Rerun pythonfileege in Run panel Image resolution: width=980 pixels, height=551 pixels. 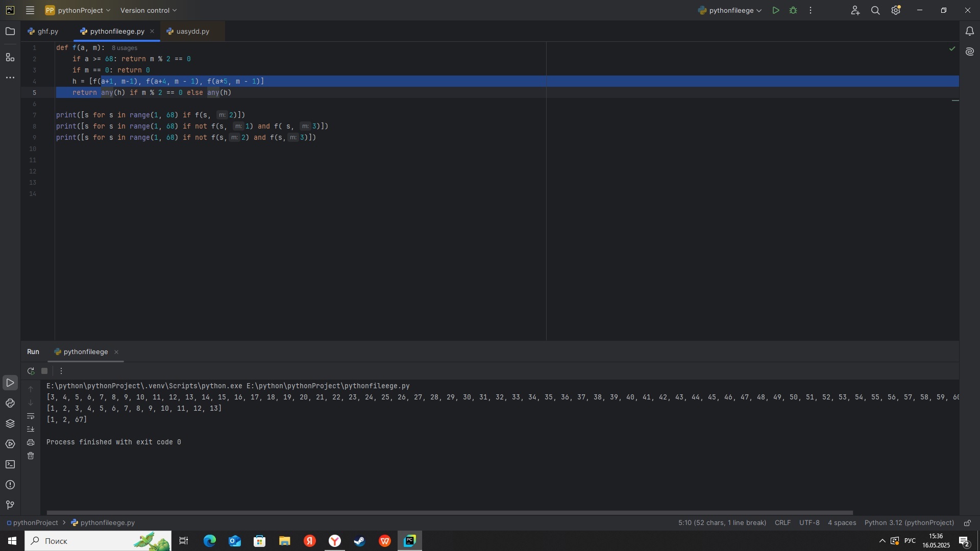31,371
